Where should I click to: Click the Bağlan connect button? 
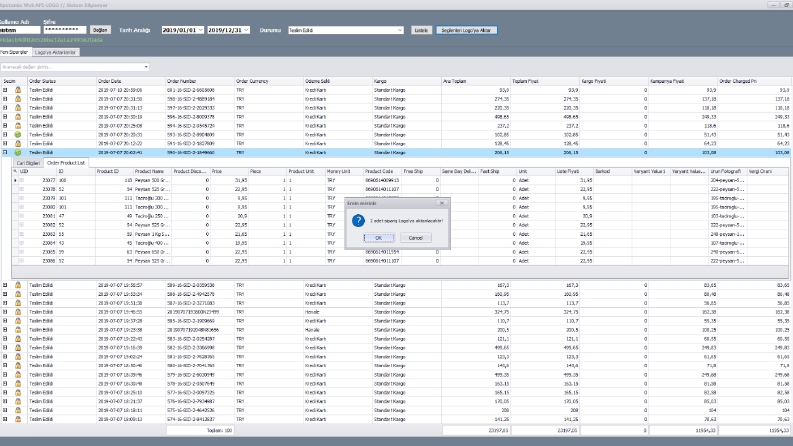[100, 30]
